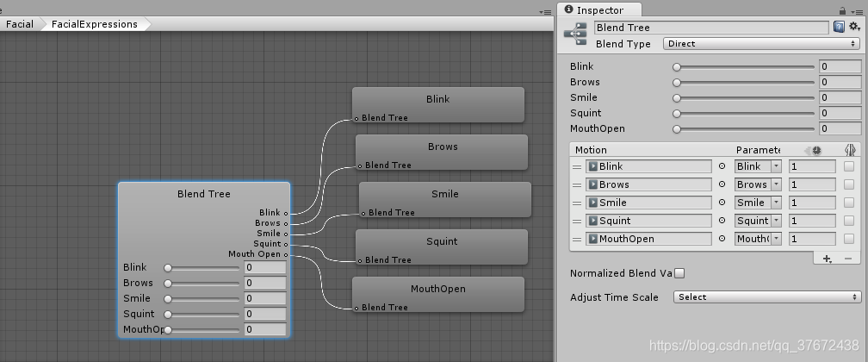Screen dimensions: 868x362
Task: Select the MouthOpen blend tree node
Action: [x=437, y=295]
